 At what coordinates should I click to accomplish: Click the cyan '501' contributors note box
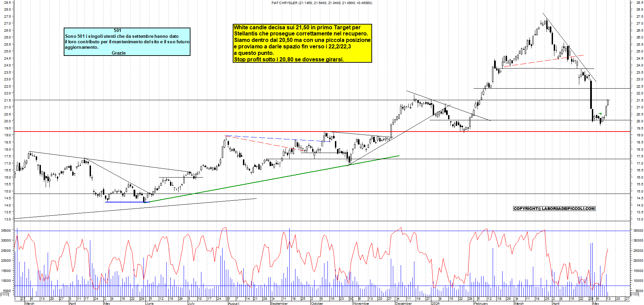click(127, 42)
